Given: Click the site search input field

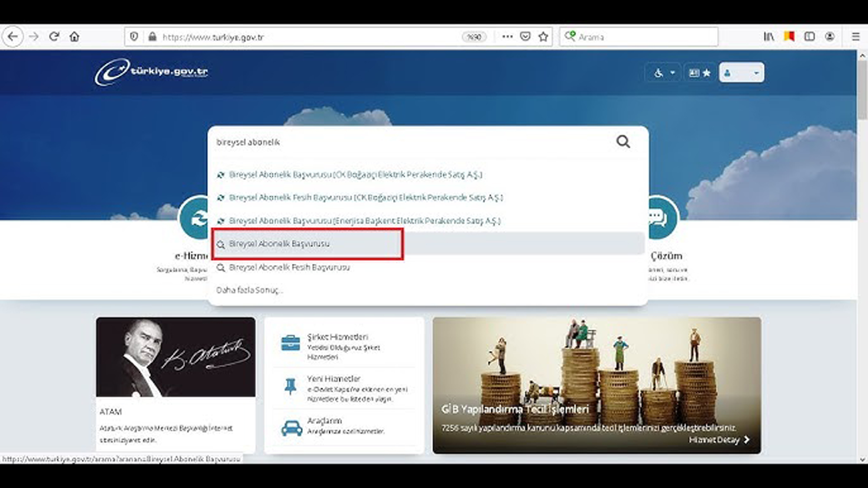Looking at the screenshot, I should tap(391, 142).
